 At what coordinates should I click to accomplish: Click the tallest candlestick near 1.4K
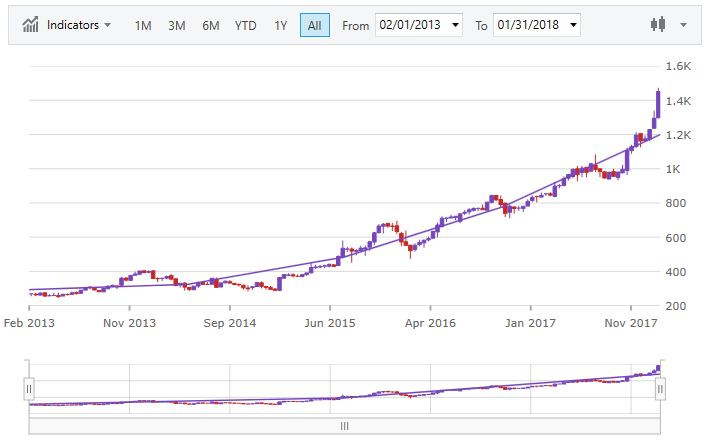[x=657, y=103]
